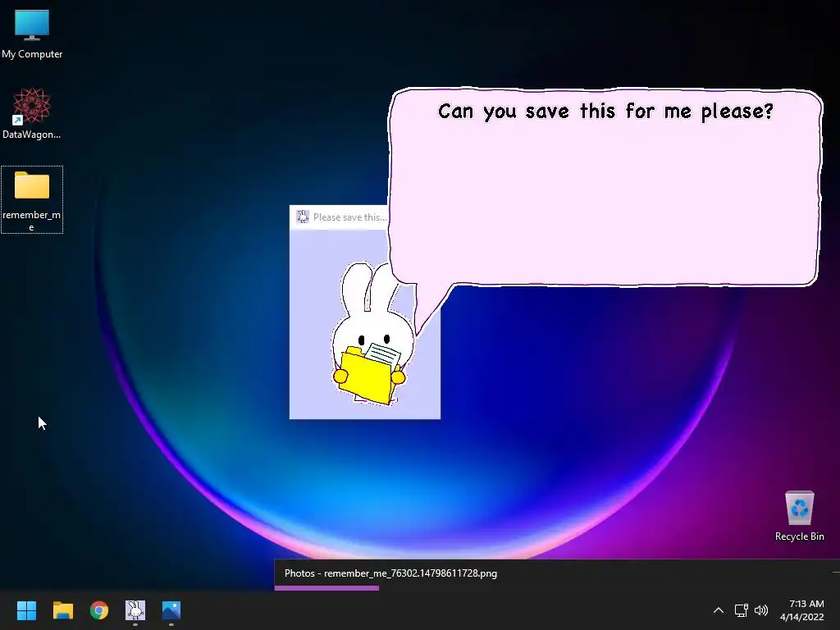Open network status from the system tray
Screen dimensions: 840x630
(x=741, y=610)
